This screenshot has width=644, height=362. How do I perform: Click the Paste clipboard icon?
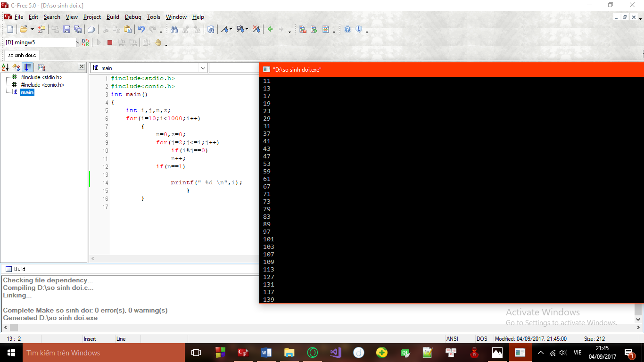point(128,29)
